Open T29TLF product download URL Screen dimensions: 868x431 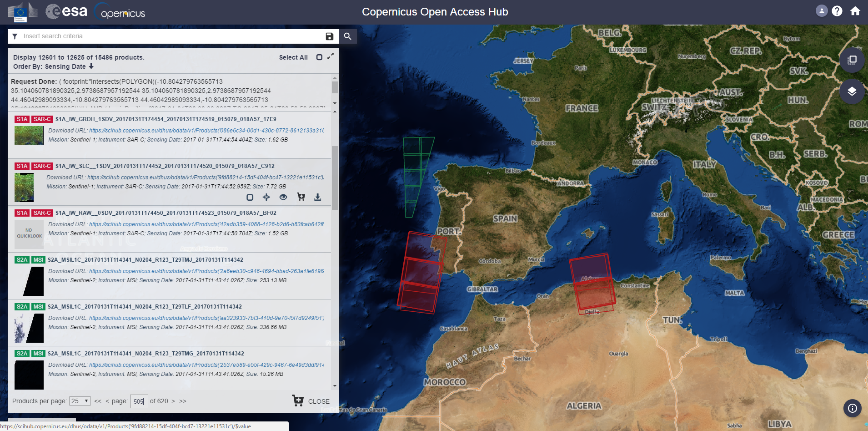(x=206, y=318)
